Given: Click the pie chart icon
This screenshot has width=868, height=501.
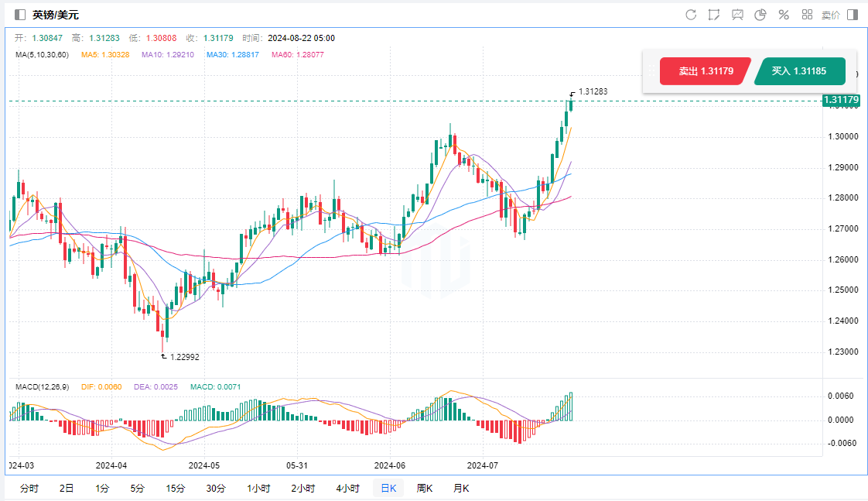Looking at the screenshot, I should pyautogui.click(x=760, y=15).
